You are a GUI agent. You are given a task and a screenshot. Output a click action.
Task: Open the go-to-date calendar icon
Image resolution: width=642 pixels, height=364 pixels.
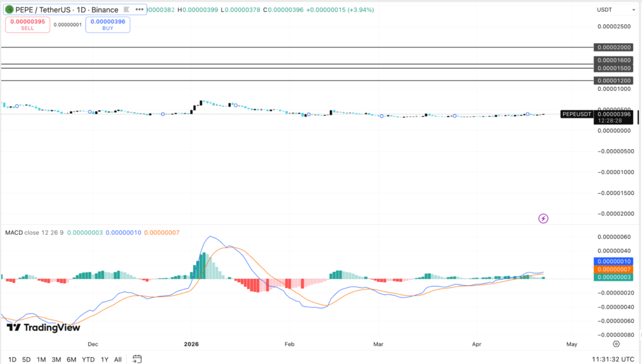click(137, 359)
